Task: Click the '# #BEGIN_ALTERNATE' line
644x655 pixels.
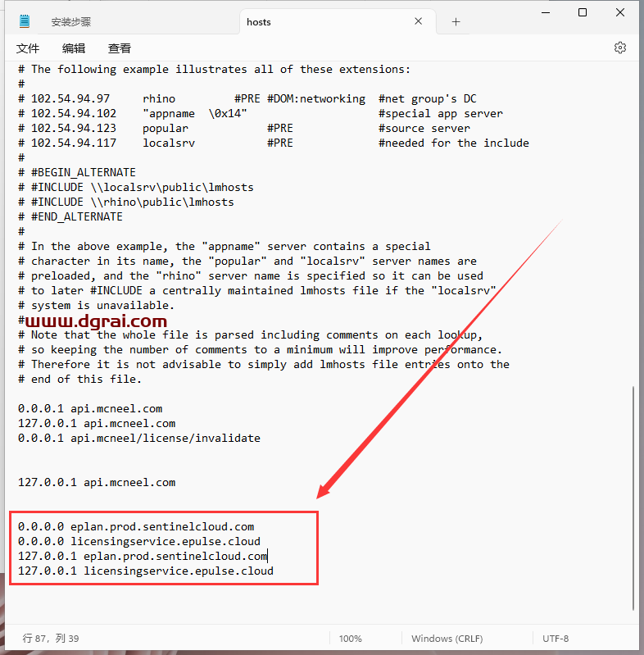Action: (x=77, y=172)
